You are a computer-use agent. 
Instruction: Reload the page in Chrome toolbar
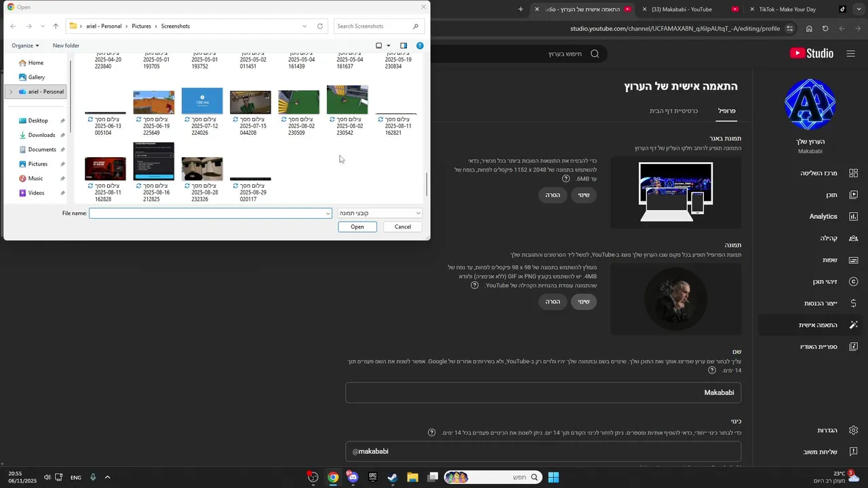(825, 28)
